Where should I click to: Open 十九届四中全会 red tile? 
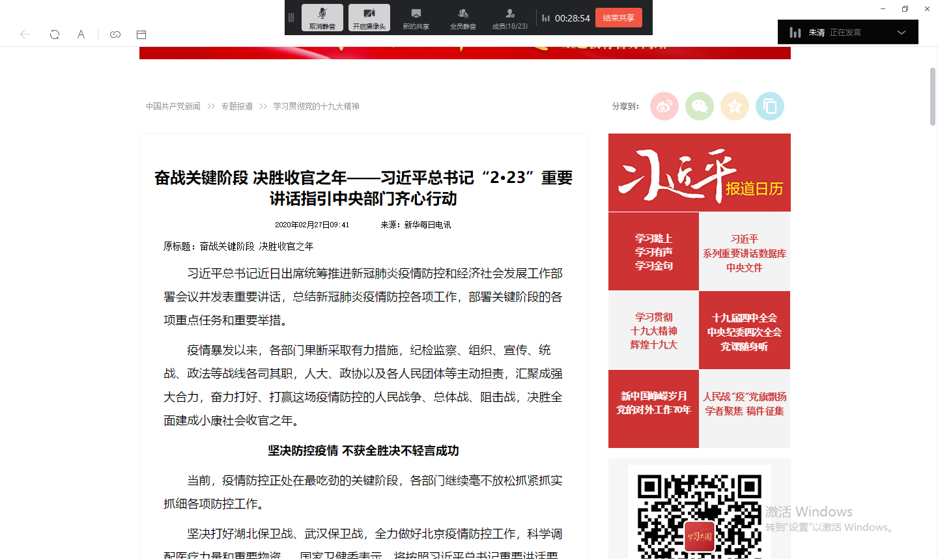[x=744, y=331]
